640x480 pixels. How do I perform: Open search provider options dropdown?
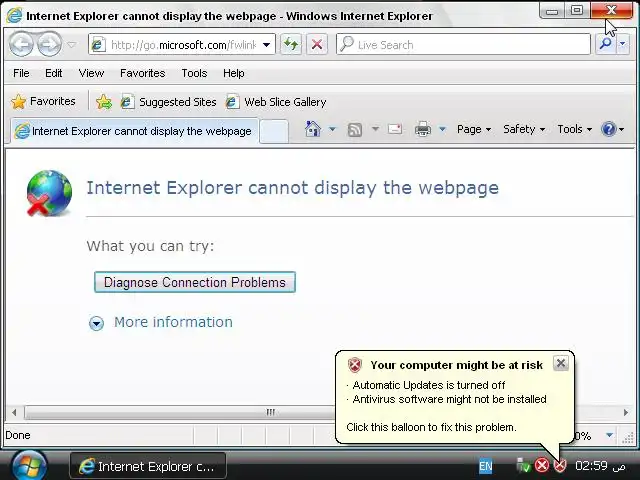622,43
